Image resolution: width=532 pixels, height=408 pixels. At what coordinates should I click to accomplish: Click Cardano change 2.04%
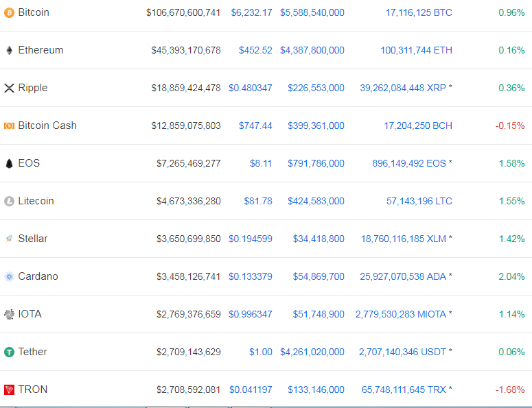(511, 276)
